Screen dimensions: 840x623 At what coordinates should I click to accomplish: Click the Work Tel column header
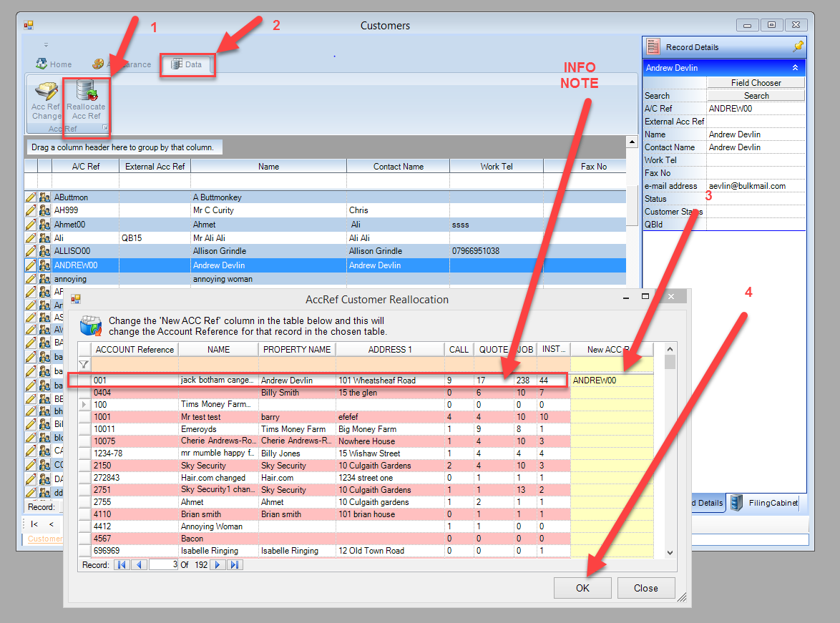pos(496,167)
